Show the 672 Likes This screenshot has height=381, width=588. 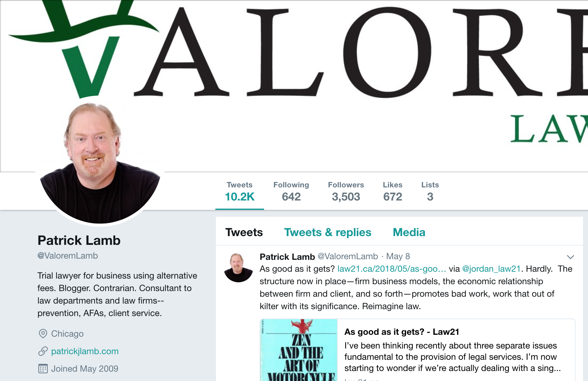tap(393, 191)
